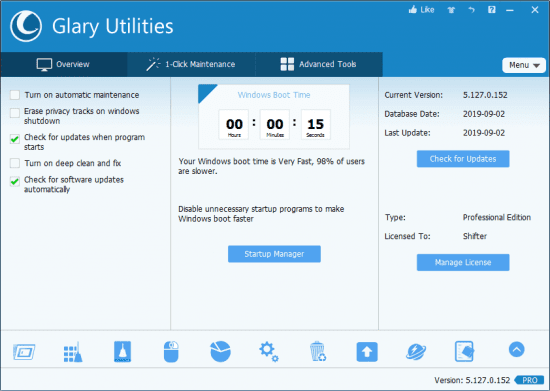Open the Disk Cleaner monitor icon
The image size is (550, 391).
[x=24, y=352]
